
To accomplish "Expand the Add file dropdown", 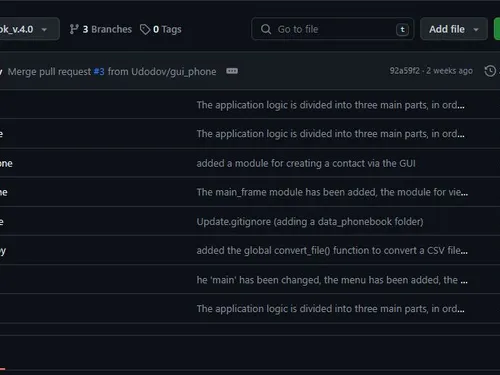I will [x=454, y=29].
